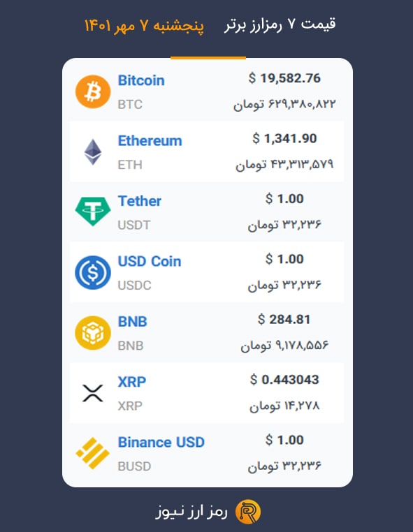Click the green Tether logo icon
The height and width of the screenshot is (532, 413).
(x=93, y=212)
